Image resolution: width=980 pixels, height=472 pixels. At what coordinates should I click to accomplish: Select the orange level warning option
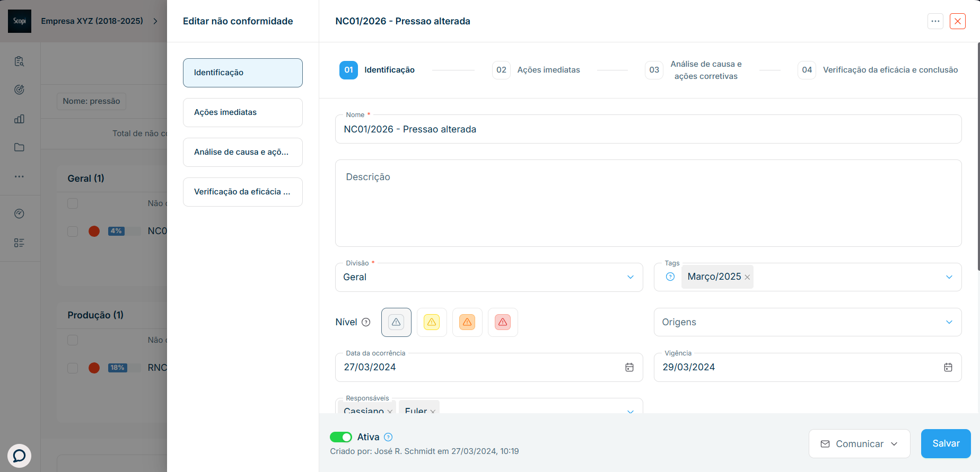467,322
